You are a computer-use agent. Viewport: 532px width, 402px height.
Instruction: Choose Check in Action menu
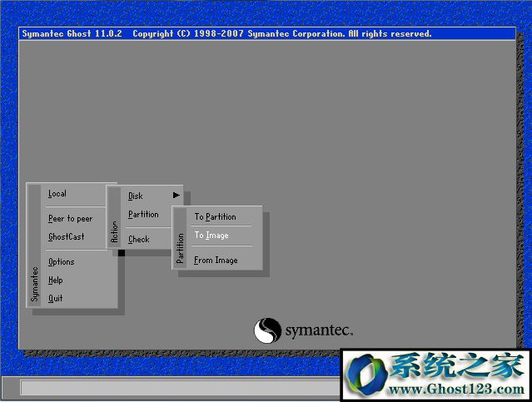139,239
